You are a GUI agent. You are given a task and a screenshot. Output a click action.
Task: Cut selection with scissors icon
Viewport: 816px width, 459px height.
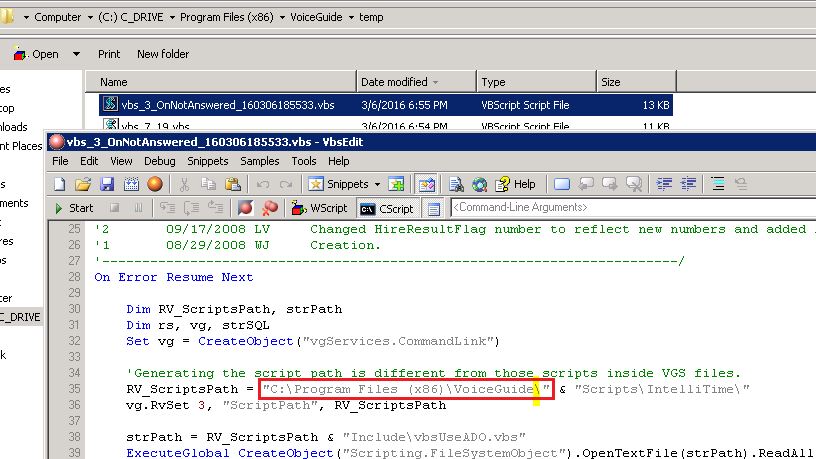coord(184,184)
